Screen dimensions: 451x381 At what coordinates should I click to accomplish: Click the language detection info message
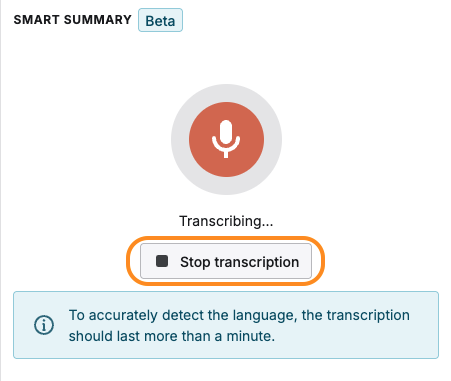[x=239, y=325]
